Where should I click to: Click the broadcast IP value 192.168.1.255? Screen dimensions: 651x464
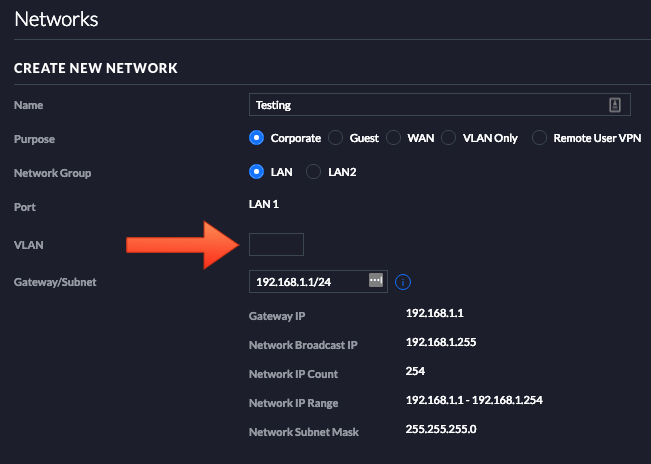pos(441,342)
